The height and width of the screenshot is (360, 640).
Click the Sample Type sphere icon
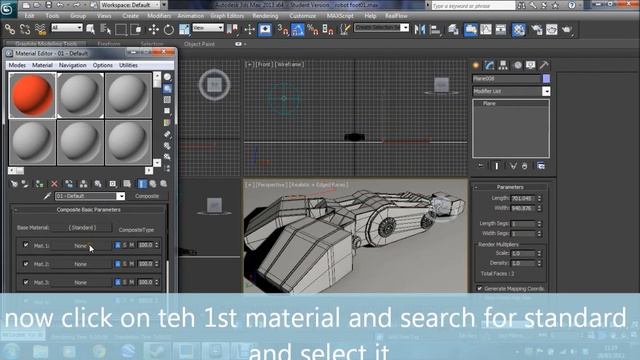[x=167, y=77]
